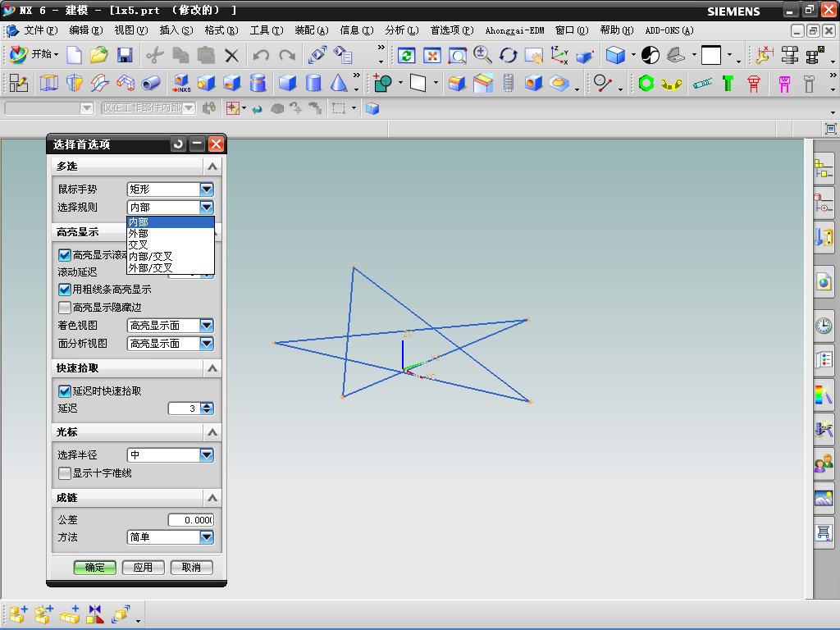Viewport: 840px width, 630px height.
Task: Open the Internet Explorer sidebar icon
Action: click(x=824, y=282)
